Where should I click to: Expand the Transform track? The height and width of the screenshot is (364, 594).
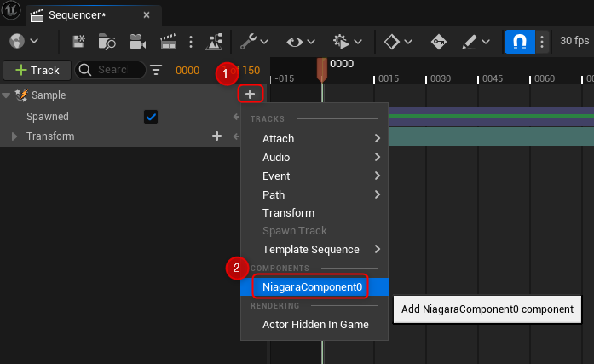point(14,136)
